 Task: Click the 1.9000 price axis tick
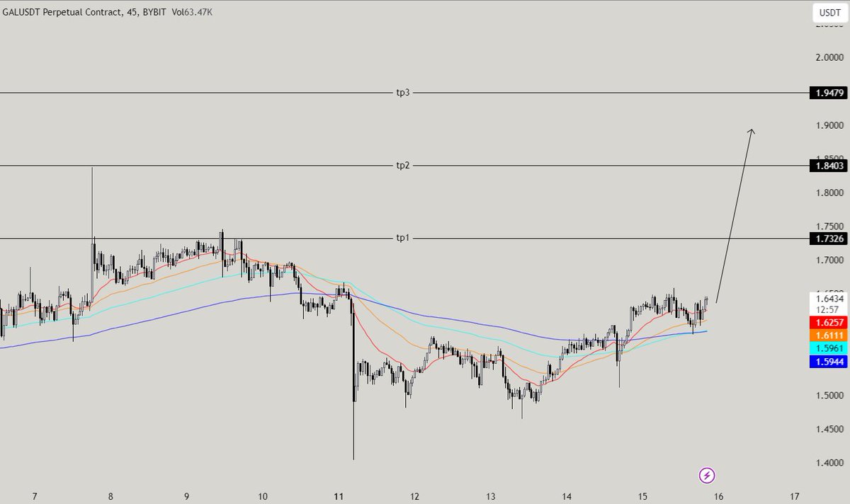(x=829, y=125)
